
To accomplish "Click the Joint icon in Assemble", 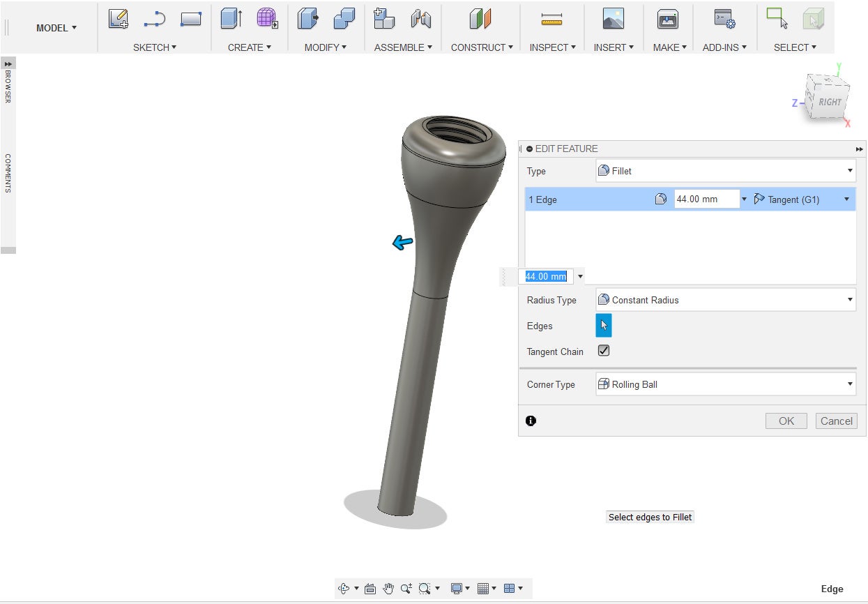I will coord(420,19).
